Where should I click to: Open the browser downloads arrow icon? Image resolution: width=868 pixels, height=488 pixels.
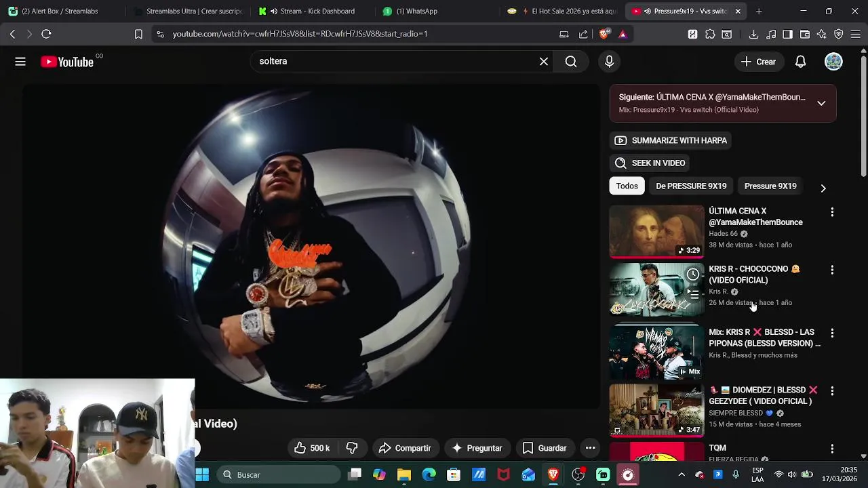[x=753, y=34]
